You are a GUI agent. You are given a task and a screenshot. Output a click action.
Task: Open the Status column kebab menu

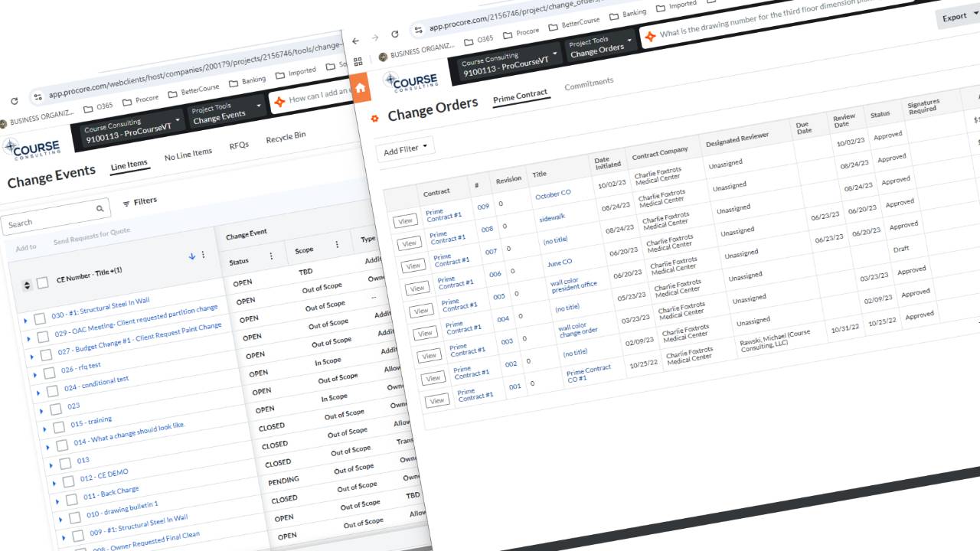pyautogui.click(x=270, y=256)
